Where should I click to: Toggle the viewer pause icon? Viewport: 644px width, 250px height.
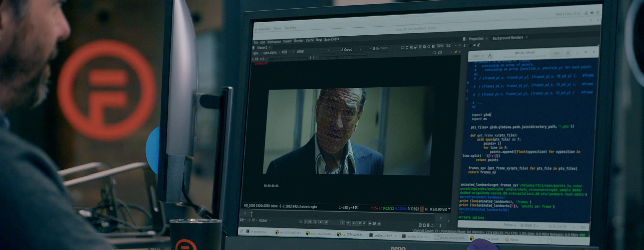[x=433, y=46]
